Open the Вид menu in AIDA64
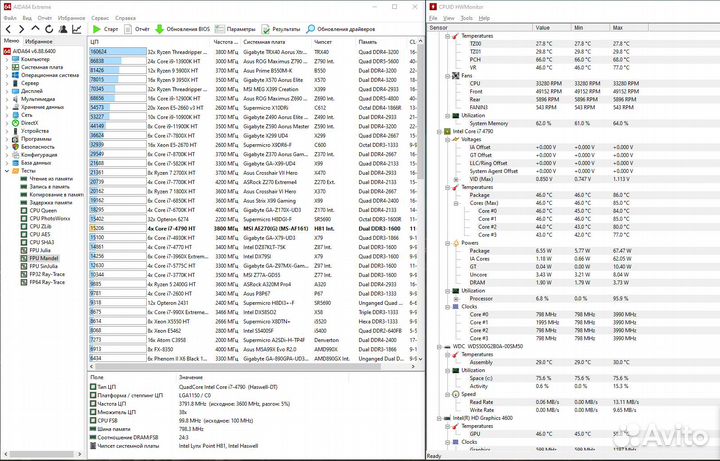Screen dimensions: 720x461 tap(27, 18)
